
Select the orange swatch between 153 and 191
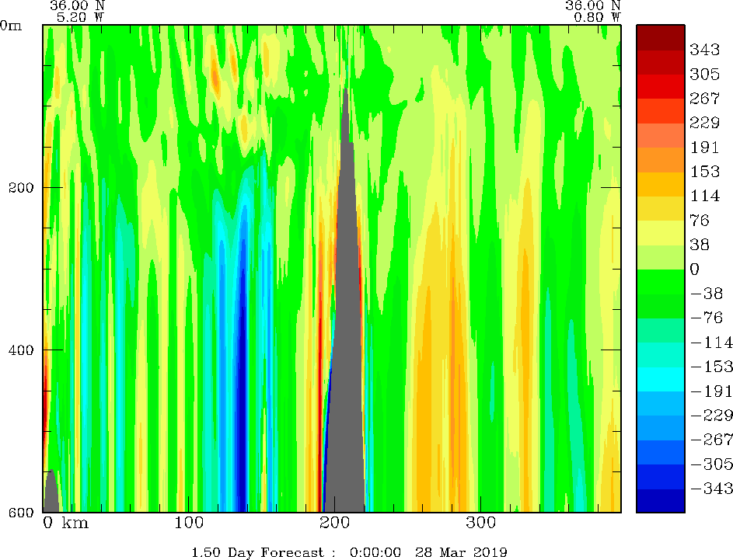coord(660,158)
